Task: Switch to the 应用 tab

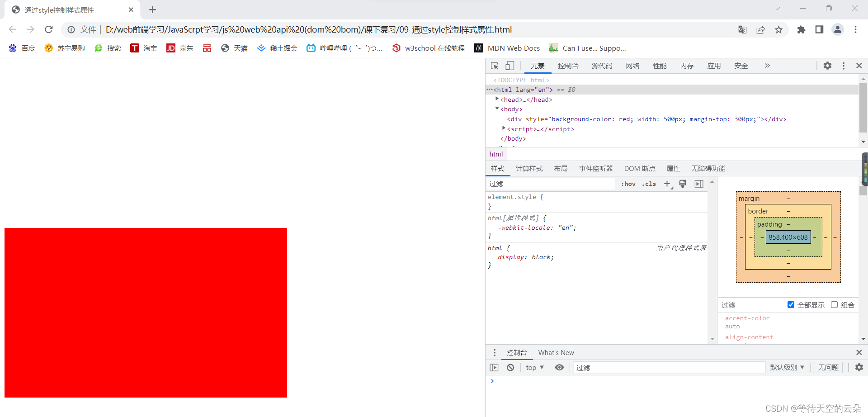Action: click(714, 66)
